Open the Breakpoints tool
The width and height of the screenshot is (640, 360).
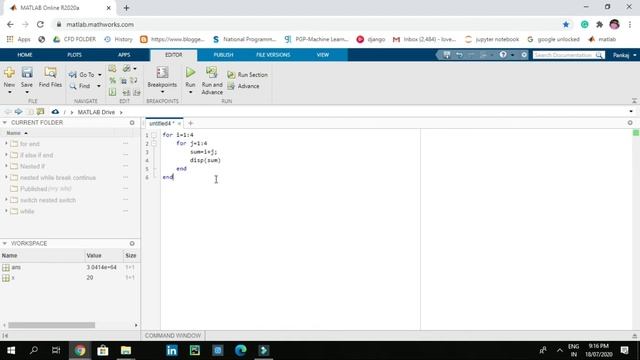point(162,77)
